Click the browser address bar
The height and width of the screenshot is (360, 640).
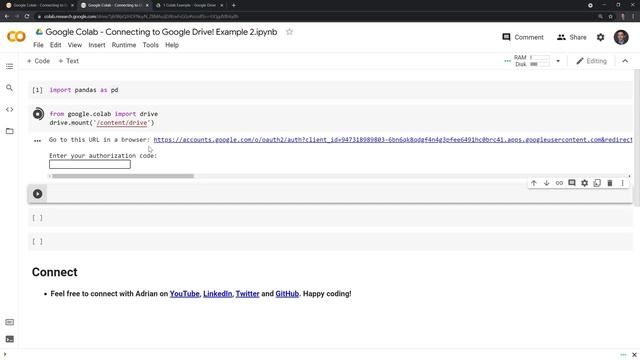pos(314,16)
